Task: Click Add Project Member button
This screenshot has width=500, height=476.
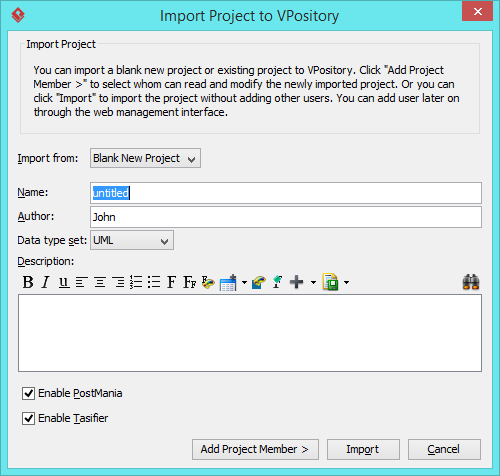Action: (x=255, y=449)
